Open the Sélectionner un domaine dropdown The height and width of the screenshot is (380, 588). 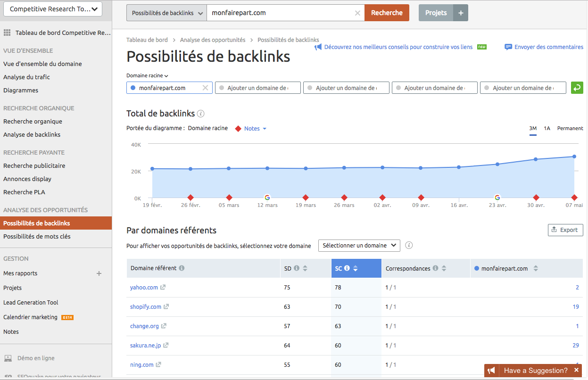pos(359,245)
